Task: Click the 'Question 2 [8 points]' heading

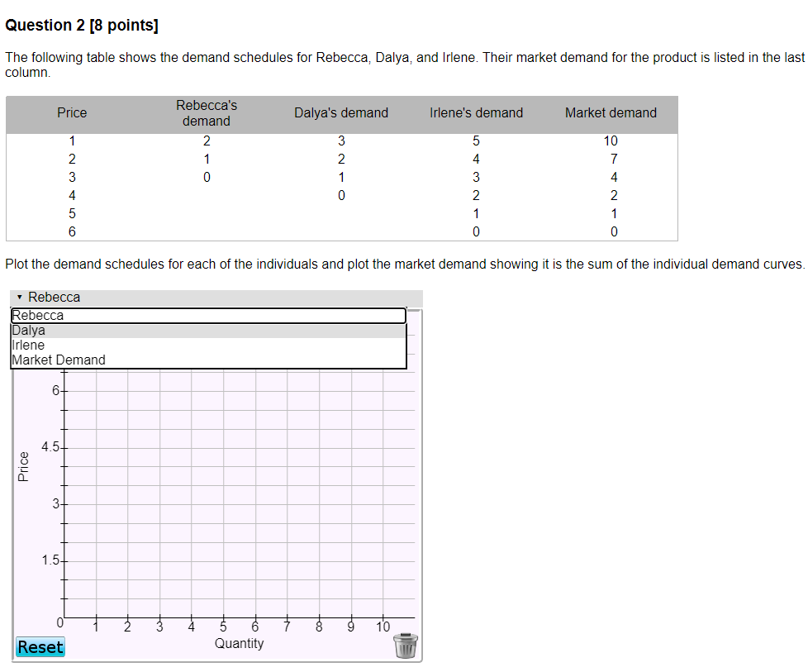Action: (x=82, y=26)
